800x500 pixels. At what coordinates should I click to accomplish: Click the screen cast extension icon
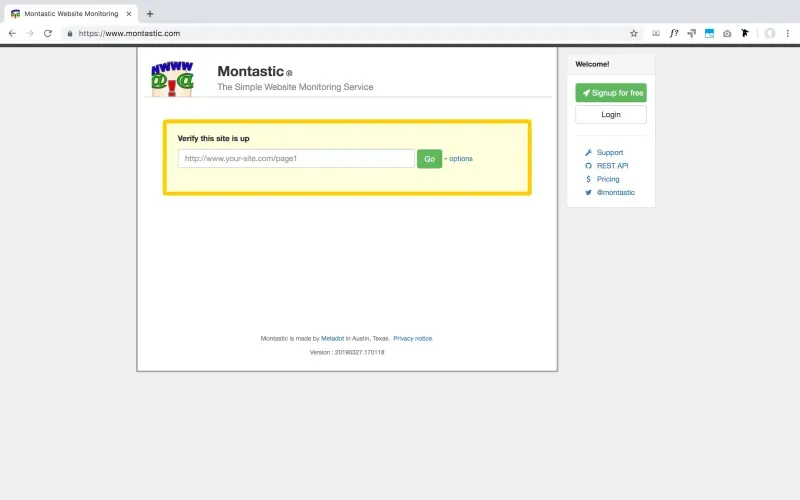click(656, 33)
